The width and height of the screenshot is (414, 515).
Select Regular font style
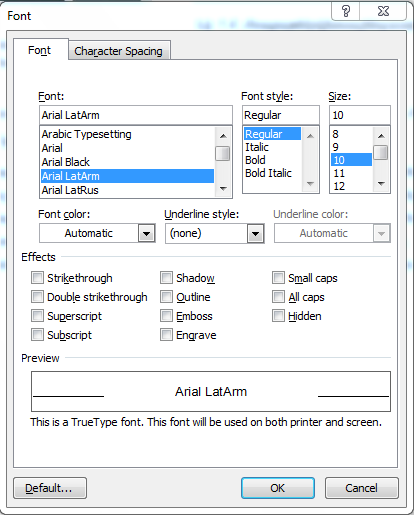click(x=272, y=134)
